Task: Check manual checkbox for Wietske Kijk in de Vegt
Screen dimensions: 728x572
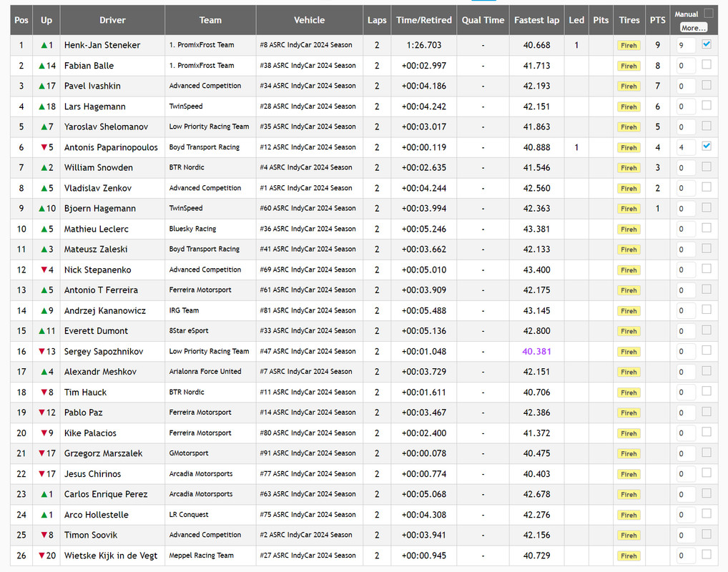Action: pos(707,554)
